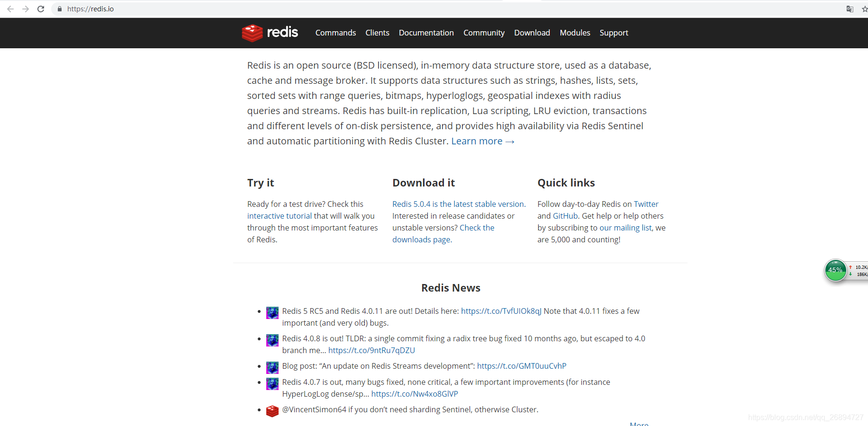Click avatar beside the Blog post news
Viewport: 868px width, 426px height.
[x=272, y=367]
